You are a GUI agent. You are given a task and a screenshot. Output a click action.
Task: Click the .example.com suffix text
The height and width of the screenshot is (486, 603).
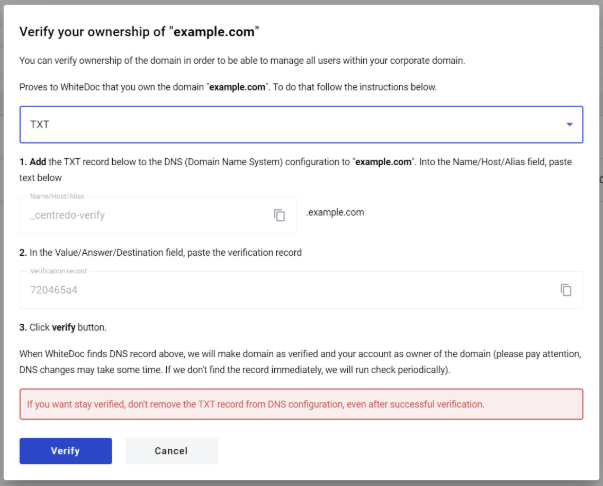(x=335, y=212)
